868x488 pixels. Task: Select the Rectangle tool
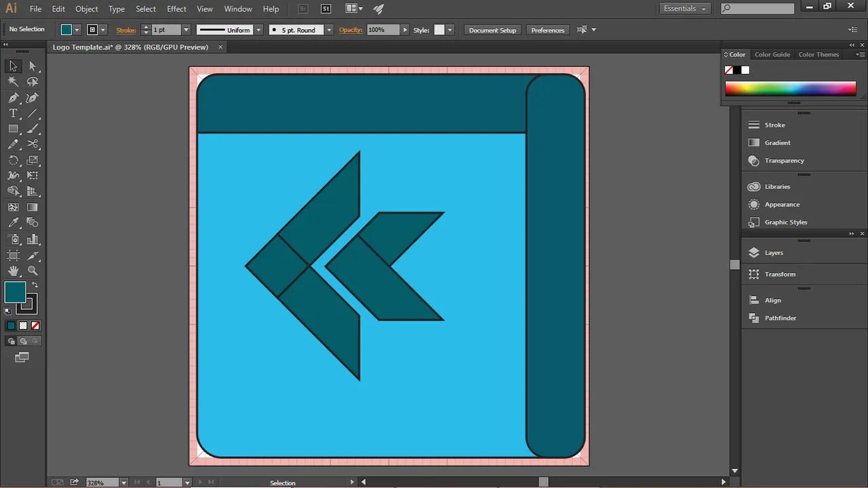click(x=13, y=129)
